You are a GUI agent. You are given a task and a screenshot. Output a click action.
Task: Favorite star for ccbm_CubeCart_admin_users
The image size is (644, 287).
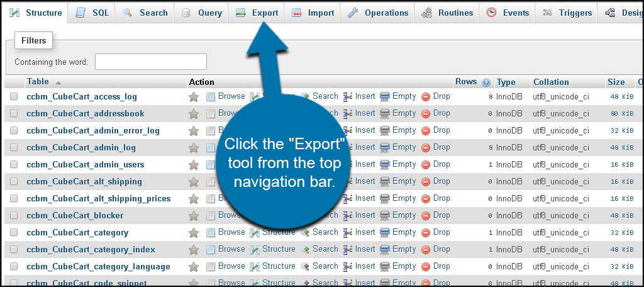pos(194,165)
